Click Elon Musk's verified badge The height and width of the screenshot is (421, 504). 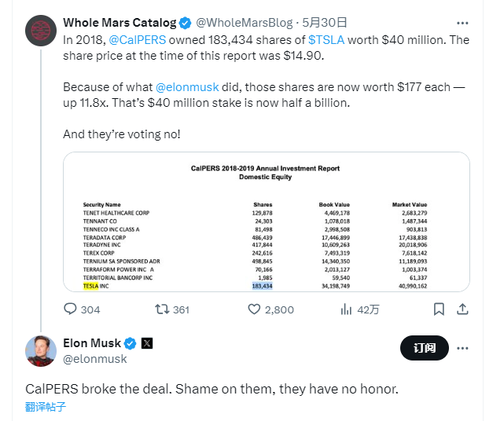(x=131, y=343)
